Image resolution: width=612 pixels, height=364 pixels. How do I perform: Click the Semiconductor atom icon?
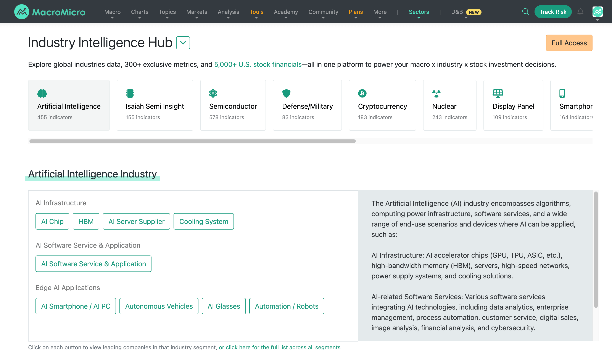pos(213,93)
